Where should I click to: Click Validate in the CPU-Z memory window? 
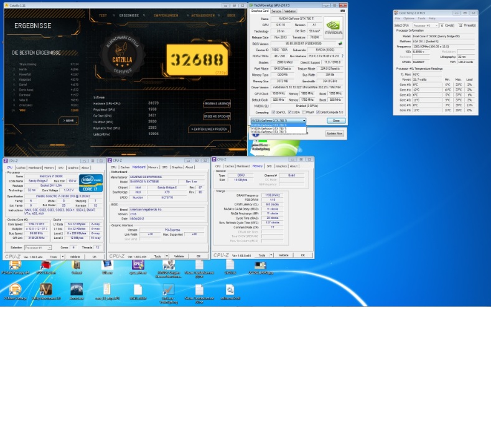pos(283,255)
